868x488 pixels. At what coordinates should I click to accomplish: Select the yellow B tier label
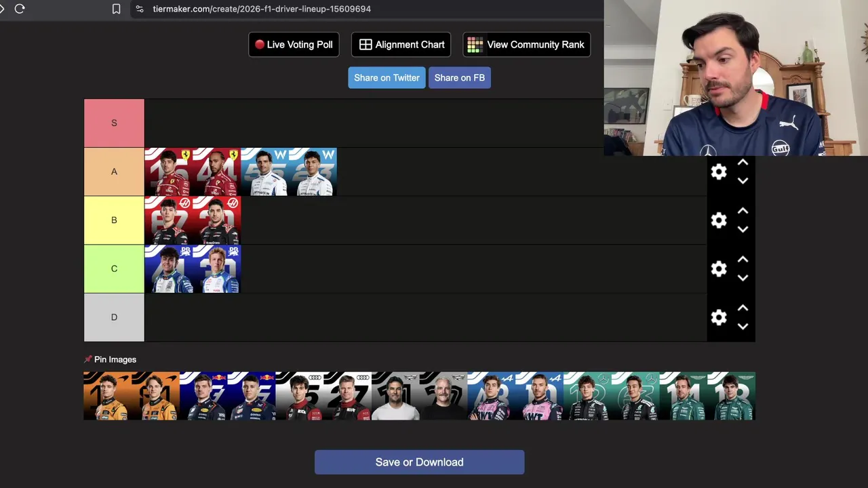pyautogui.click(x=114, y=220)
